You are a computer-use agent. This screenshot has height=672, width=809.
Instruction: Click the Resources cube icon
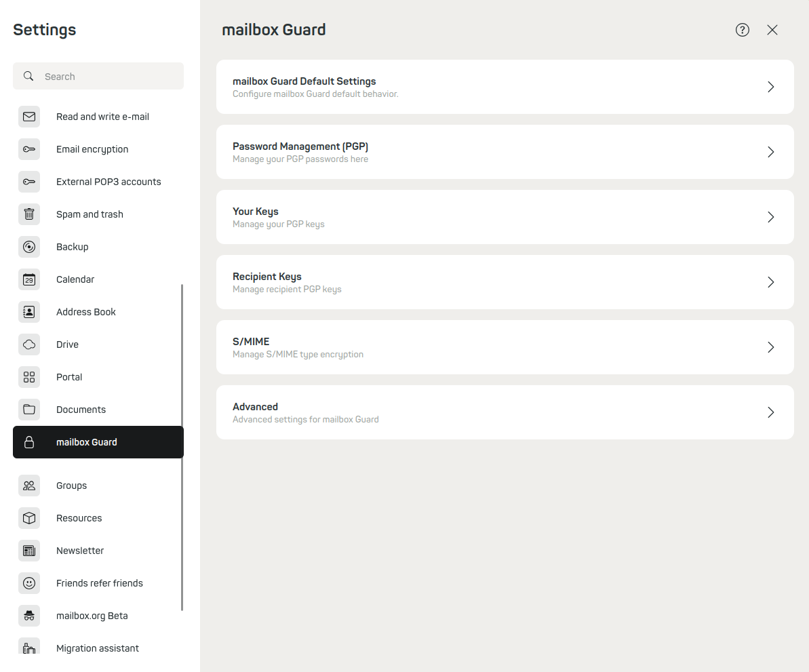[x=29, y=518]
